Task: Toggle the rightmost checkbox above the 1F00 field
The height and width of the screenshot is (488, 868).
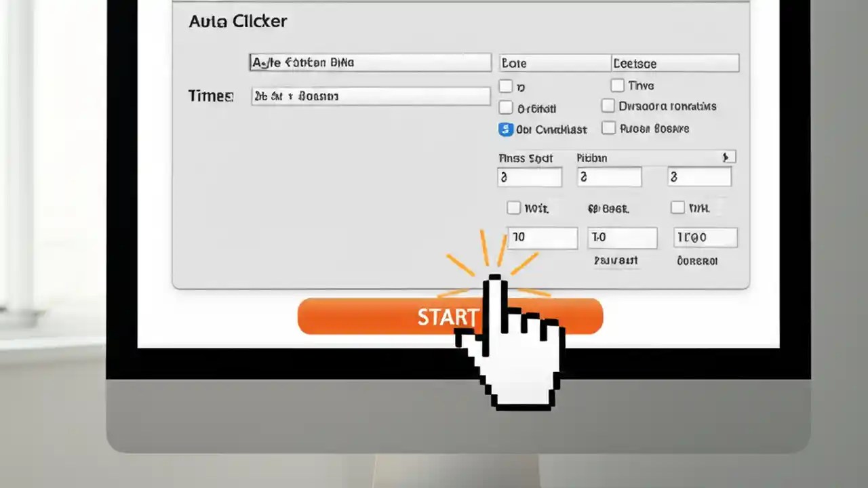Action: [x=677, y=207]
